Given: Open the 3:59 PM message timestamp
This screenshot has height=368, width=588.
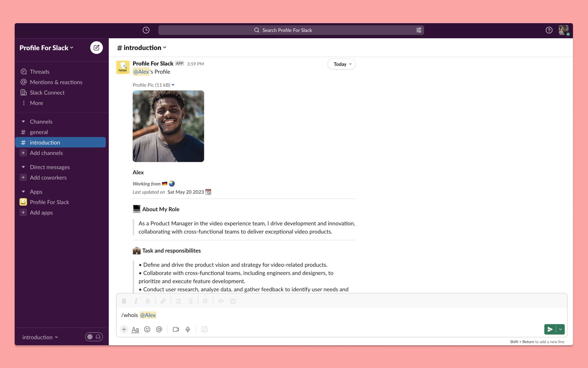Looking at the screenshot, I should pos(196,64).
